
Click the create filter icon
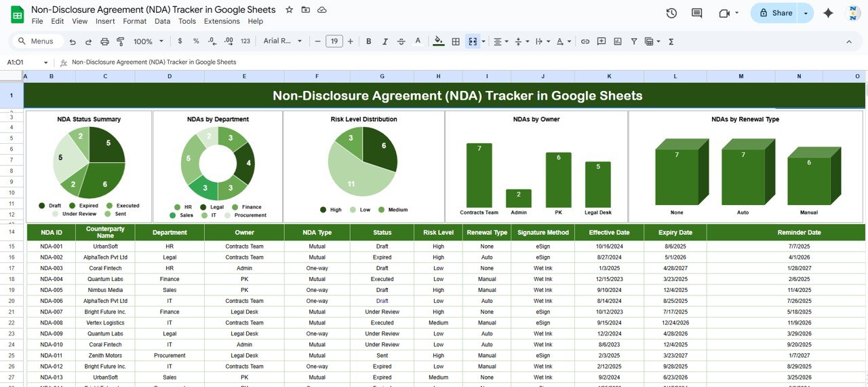[634, 41]
